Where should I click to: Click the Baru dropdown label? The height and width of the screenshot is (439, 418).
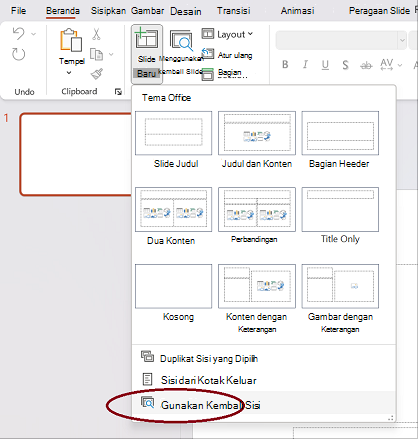(x=147, y=74)
